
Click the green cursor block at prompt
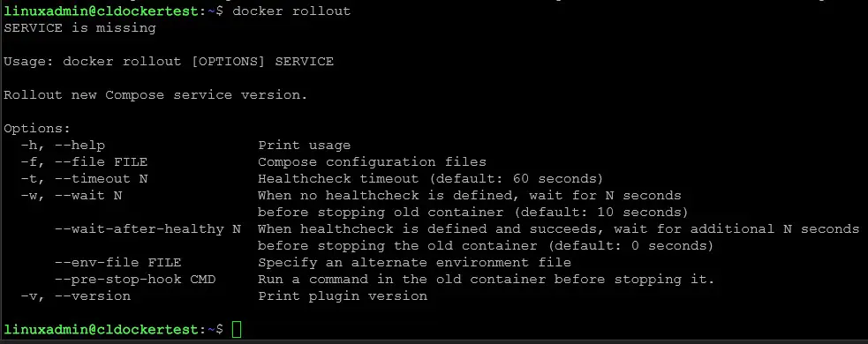(237, 329)
